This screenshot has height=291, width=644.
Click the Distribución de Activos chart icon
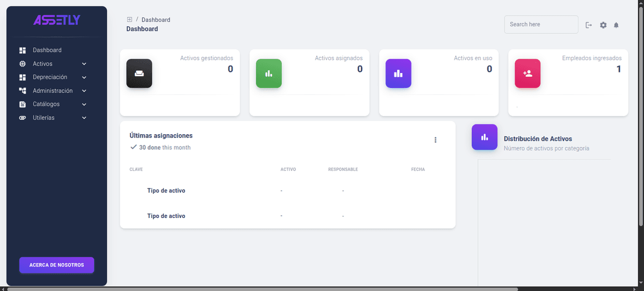click(x=485, y=137)
